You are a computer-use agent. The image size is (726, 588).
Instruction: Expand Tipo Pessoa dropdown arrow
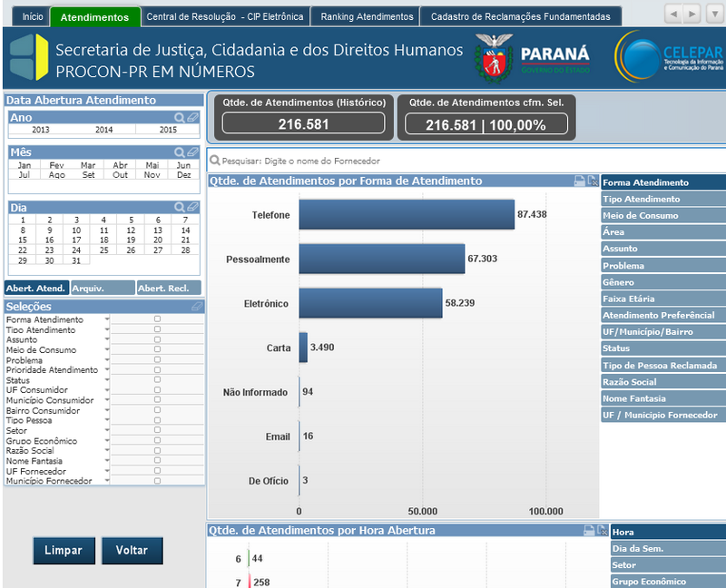pos(107,420)
